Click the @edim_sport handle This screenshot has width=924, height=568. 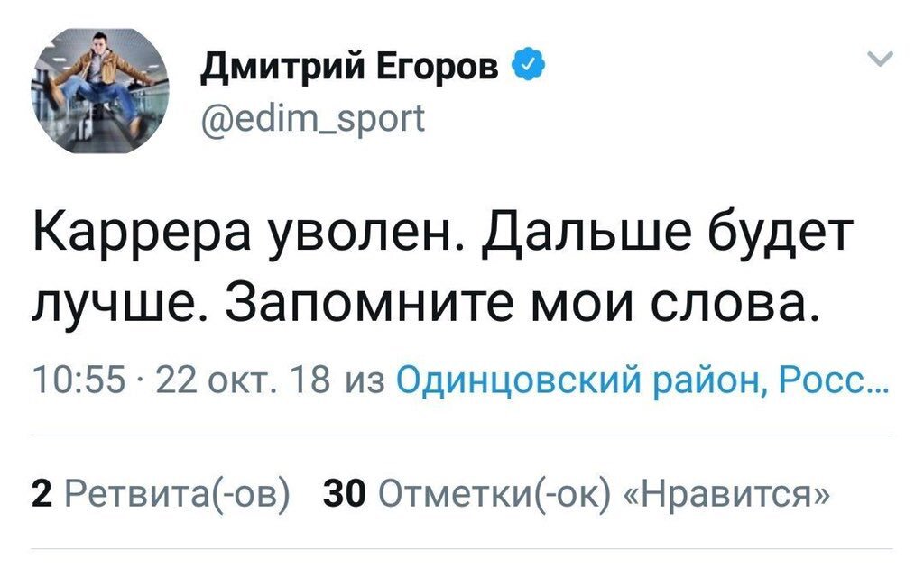[x=316, y=117]
